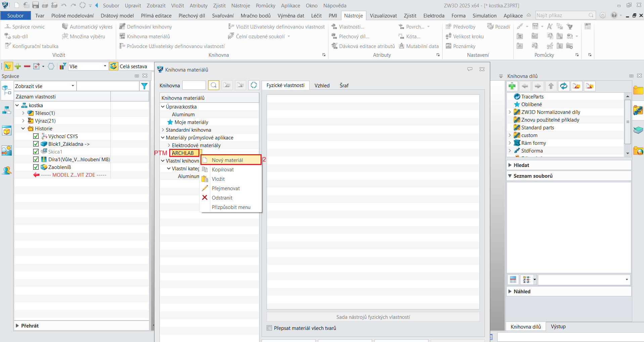644x342 pixels.
Task: Enable Přepsat materiál všech tvarů checkbox
Action: 269,328
